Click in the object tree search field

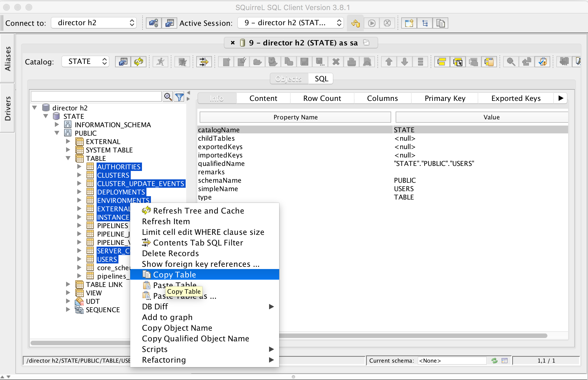96,97
